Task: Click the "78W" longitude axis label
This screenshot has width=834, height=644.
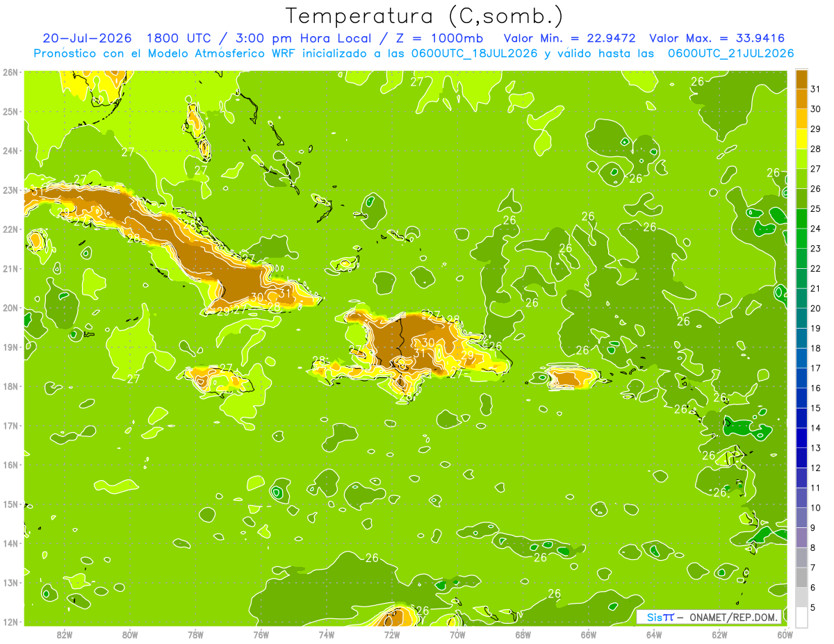Action: click(x=195, y=634)
